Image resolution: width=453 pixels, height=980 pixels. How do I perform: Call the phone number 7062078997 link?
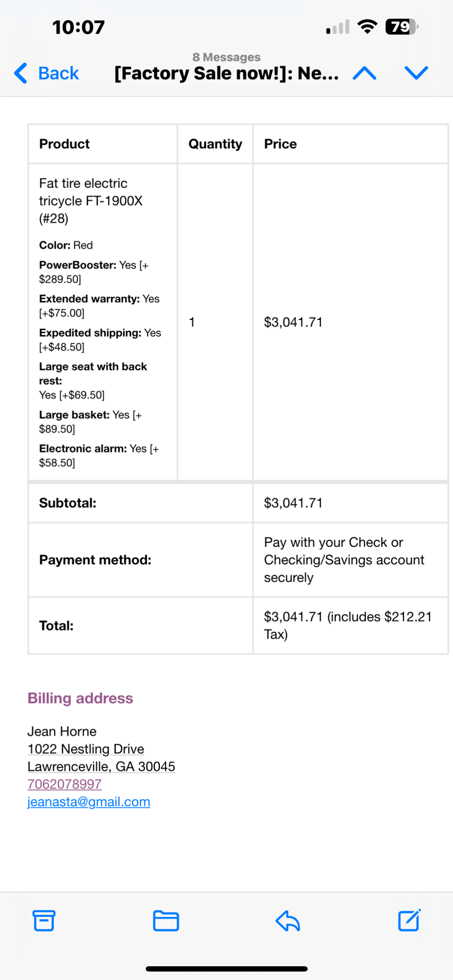64,784
